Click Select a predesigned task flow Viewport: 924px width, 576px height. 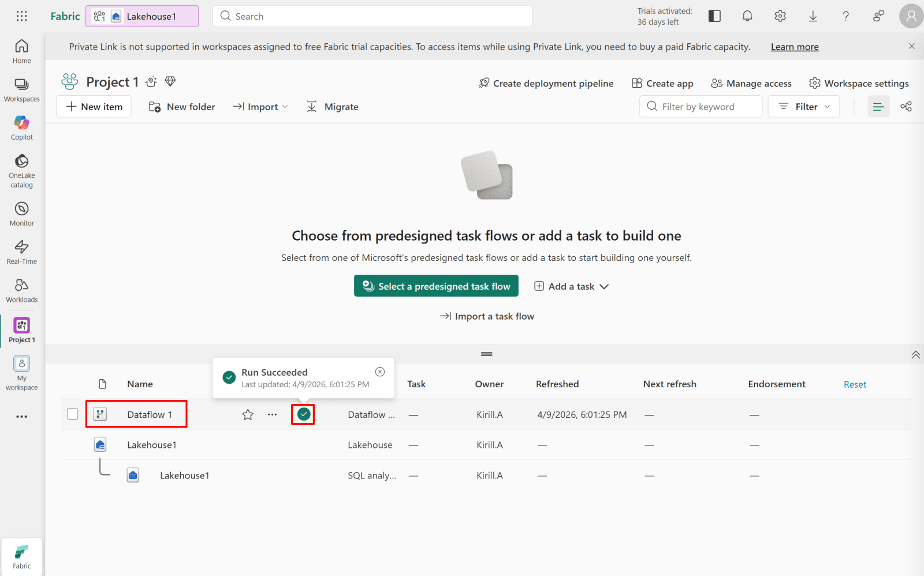point(436,286)
